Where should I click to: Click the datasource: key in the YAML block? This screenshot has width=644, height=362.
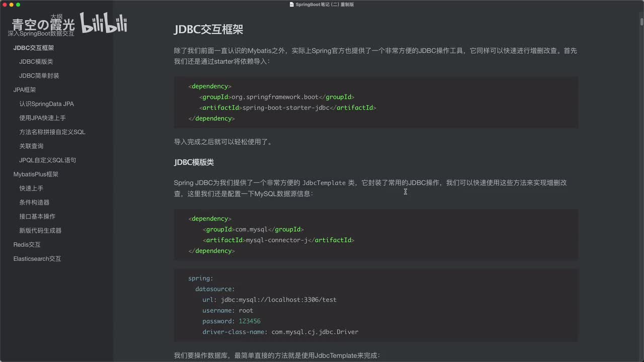click(215, 289)
